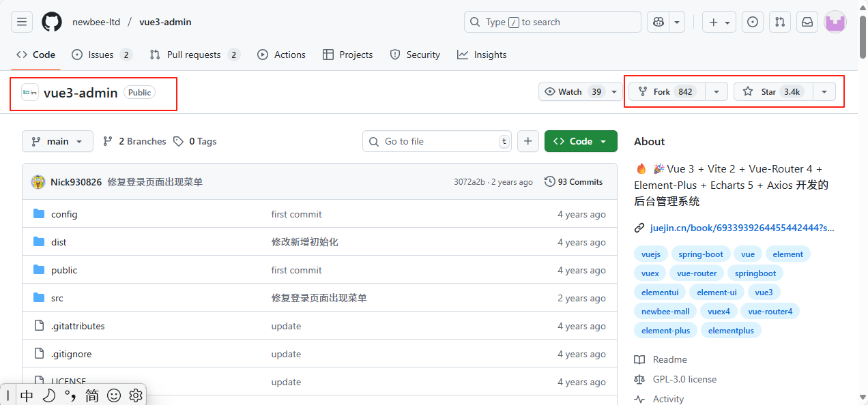
Task: Select the vue-router4 topic tag
Action: point(770,312)
